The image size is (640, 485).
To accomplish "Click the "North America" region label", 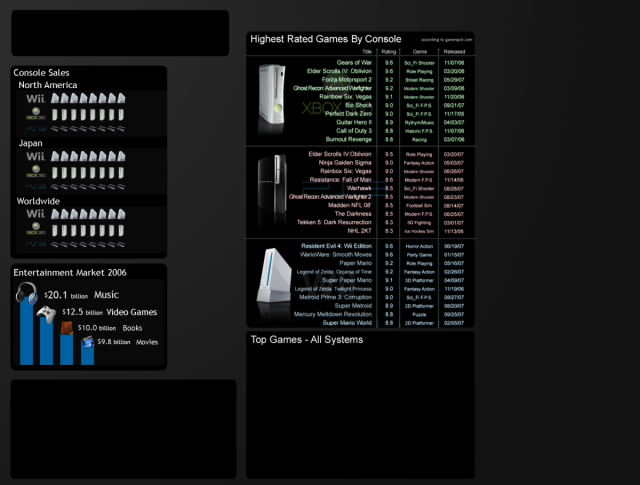I will click(48, 85).
